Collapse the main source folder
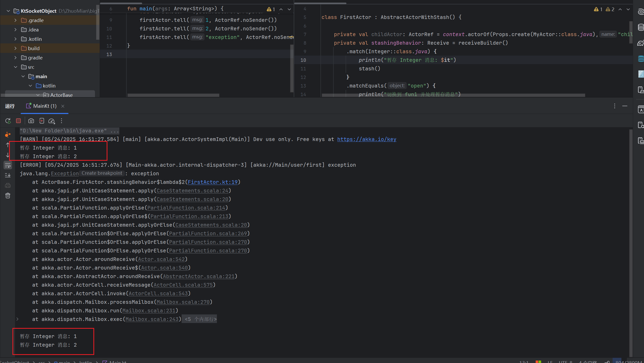Screen dimensions: 644x363 (23, 76)
